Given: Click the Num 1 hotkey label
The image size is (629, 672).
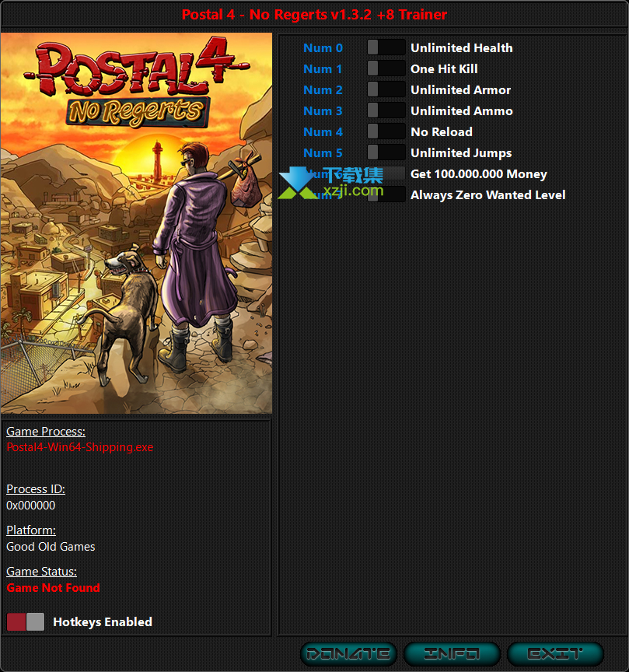Looking at the screenshot, I should tap(323, 69).
